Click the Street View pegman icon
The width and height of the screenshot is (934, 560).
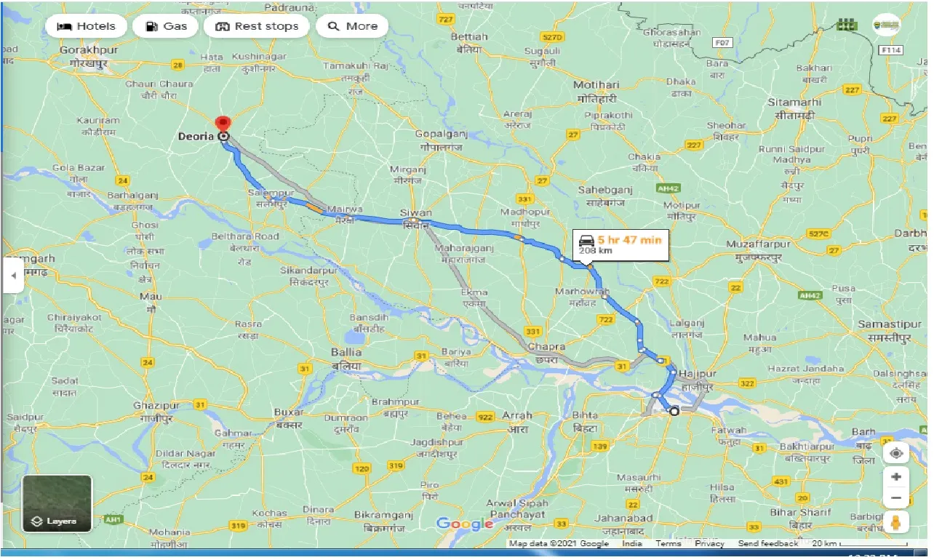tap(896, 523)
